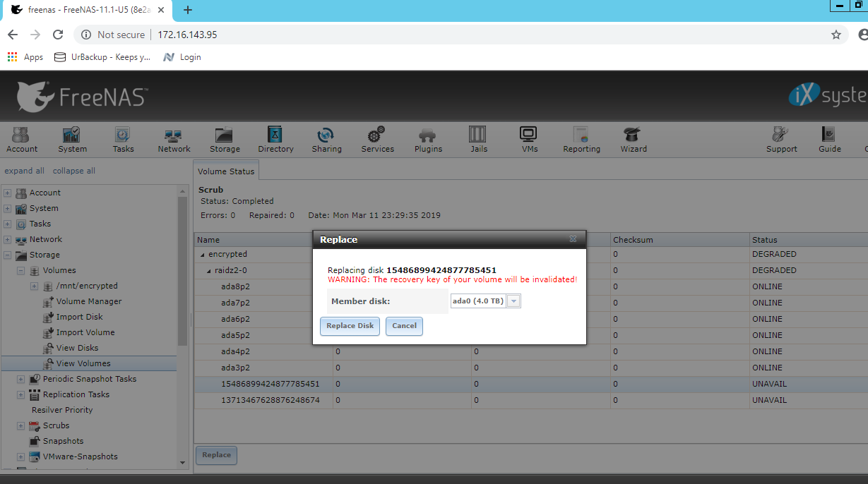Image resolution: width=868 pixels, height=484 pixels.
Task: Open the Storage toolbar icon
Action: [225, 140]
